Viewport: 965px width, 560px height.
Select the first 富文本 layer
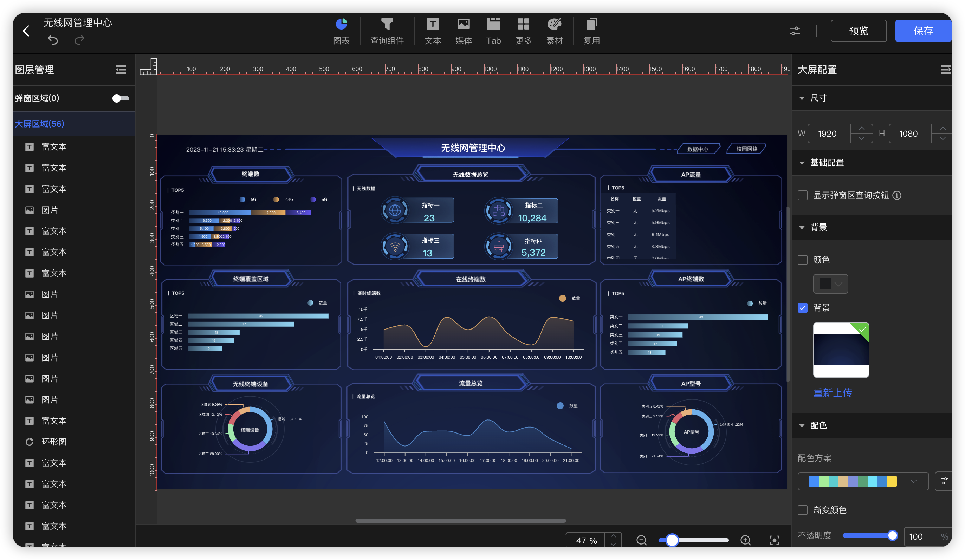pos(73,147)
